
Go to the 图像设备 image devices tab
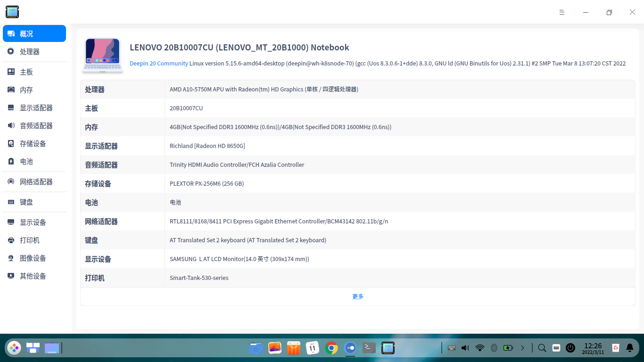(34, 258)
